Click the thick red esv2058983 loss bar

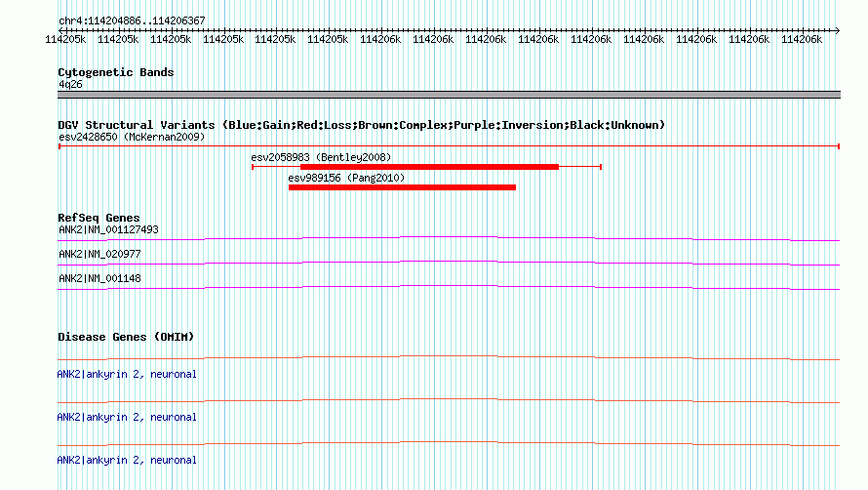pyautogui.click(x=429, y=167)
